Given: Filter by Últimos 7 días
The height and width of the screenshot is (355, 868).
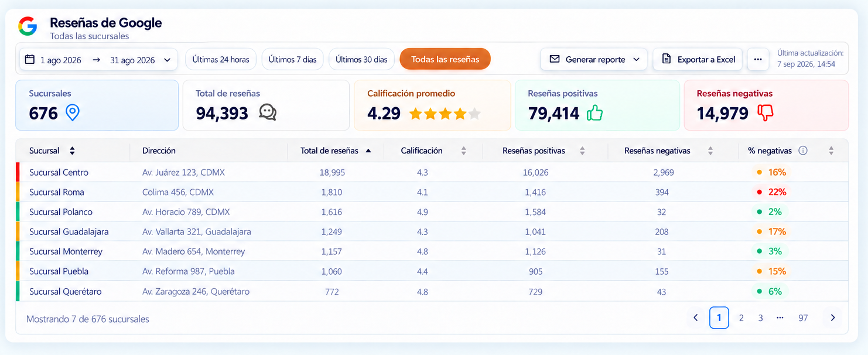Looking at the screenshot, I should pos(292,59).
